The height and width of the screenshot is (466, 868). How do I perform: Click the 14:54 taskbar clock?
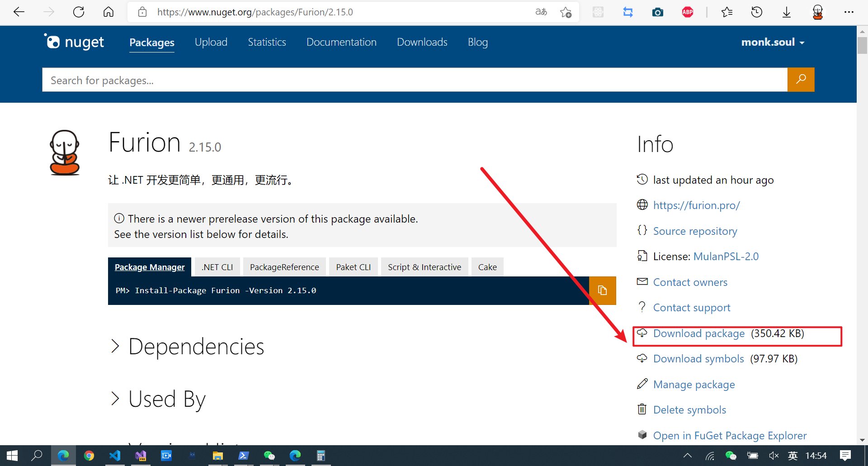(x=816, y=456)
